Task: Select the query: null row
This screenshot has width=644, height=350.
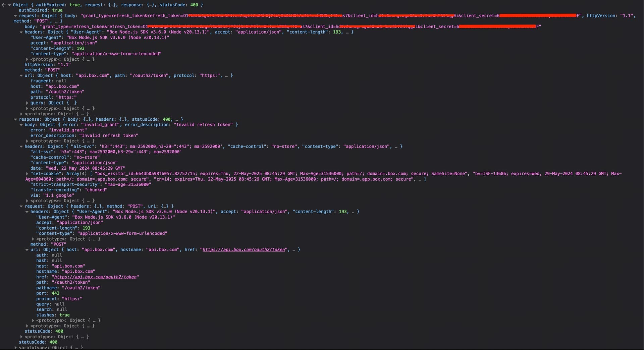Action: (x=50, y=304)
